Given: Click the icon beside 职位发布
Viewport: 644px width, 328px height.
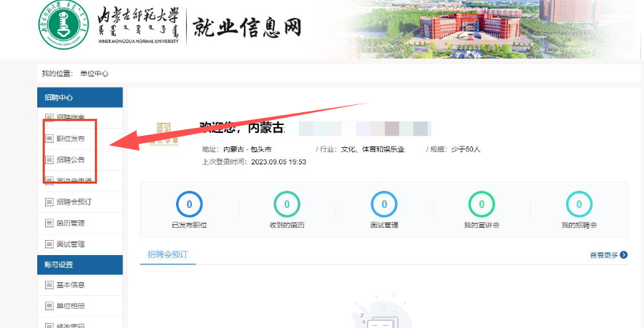Looking at the screenshot, I should click(49, 139).
